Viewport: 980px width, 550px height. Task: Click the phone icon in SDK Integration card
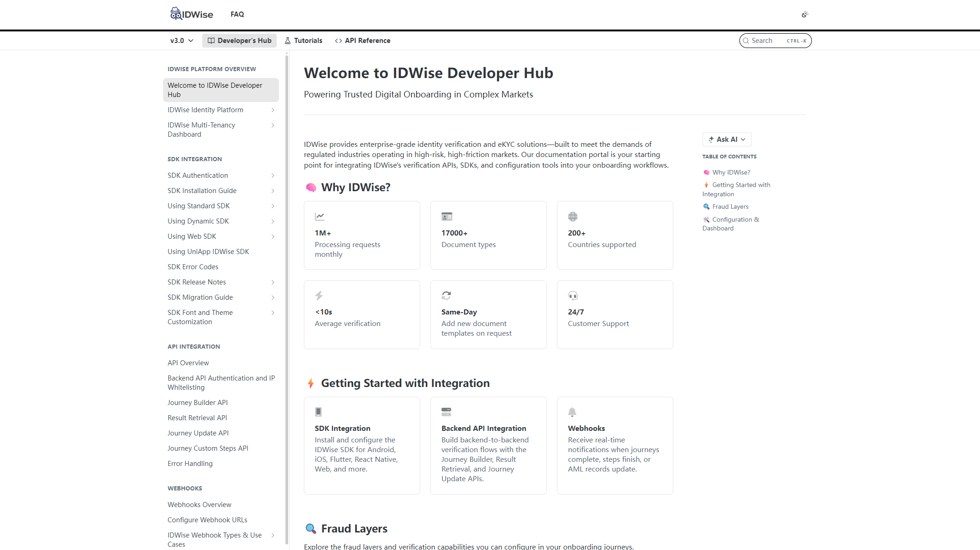318,411
